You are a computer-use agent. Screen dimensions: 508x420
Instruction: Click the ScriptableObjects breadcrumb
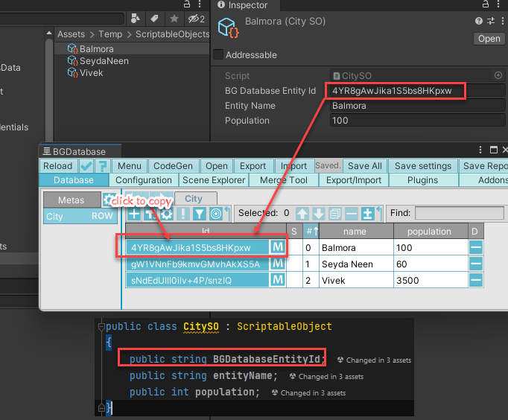[x=172, y=34]
